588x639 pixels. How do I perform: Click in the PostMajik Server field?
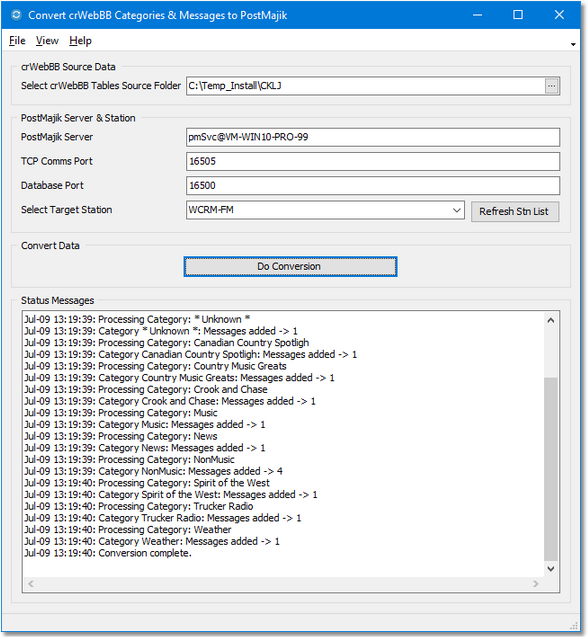coord(373,137)
